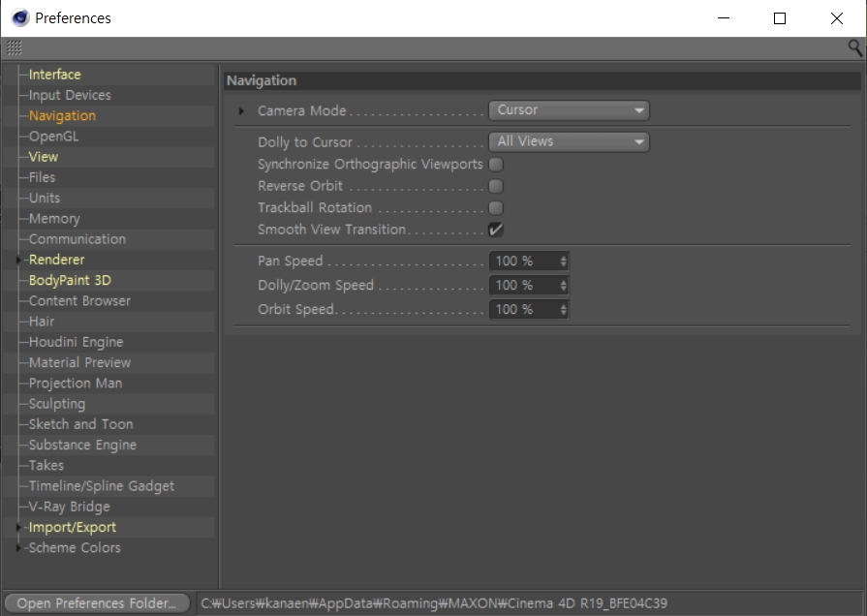Click the preferences folder path text
The width and height of the screenshot is (867, 616).
tap(434, 603)
